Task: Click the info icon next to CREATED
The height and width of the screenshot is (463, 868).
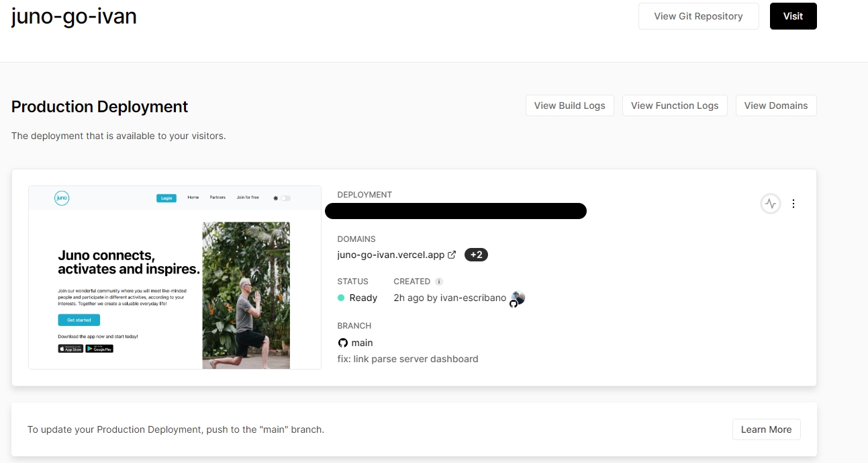Action: 439,282
